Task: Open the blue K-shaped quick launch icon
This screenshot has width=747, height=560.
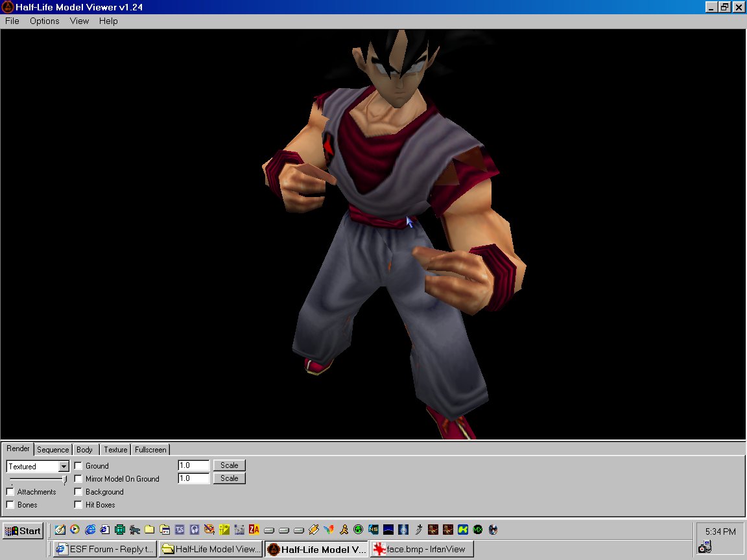Action: click(462, 530)
